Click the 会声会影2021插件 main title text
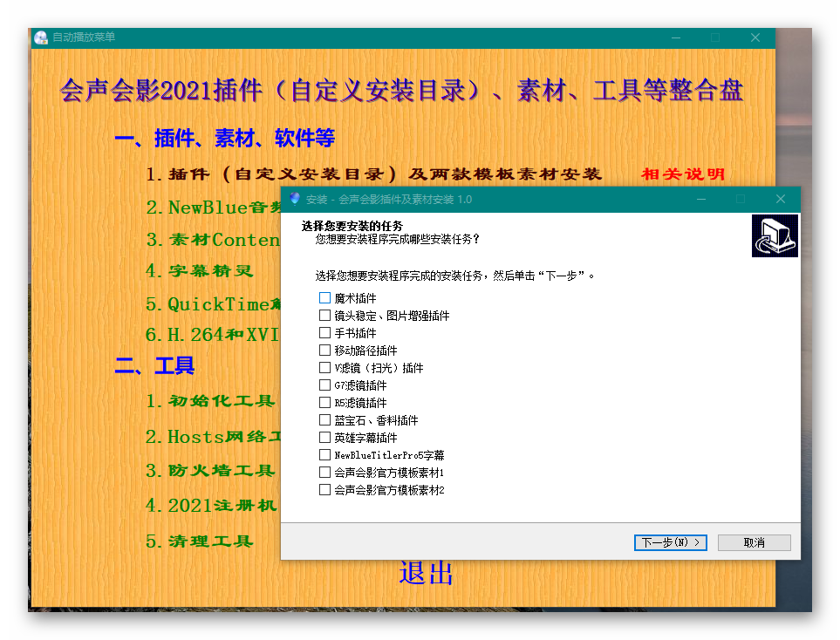The height and width of the screenshot is (640, 840). [x=401, y=90]
